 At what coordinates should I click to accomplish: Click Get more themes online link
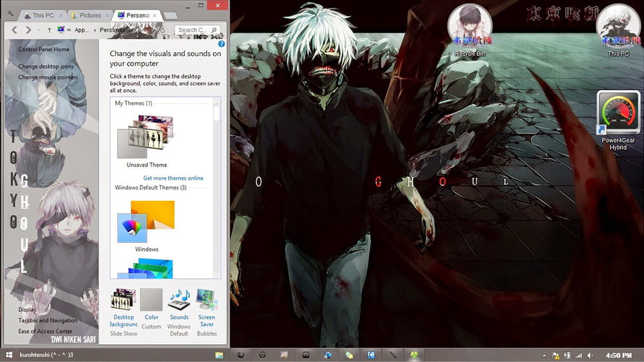tap(173, 178)
